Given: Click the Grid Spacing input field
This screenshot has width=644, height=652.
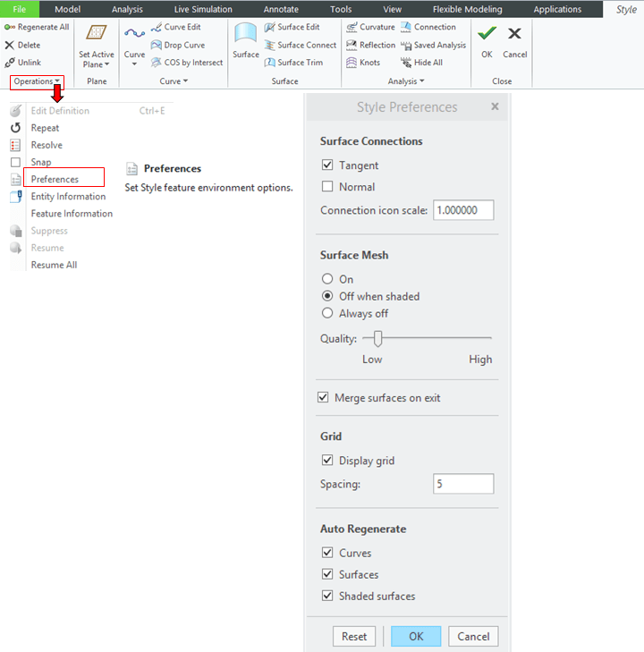Looking at the screenshot, I should coord(463,484).
